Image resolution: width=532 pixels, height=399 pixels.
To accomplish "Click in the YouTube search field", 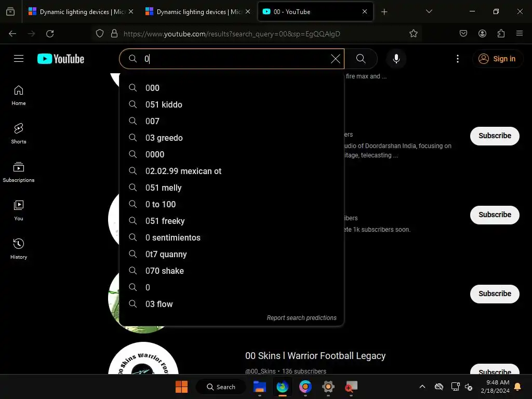I will click(231, 59).
